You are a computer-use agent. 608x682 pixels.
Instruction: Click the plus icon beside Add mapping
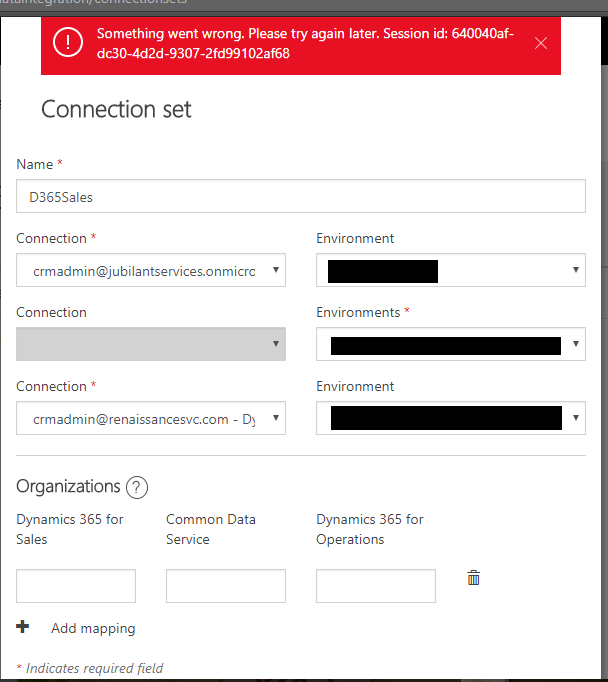tap(23, 627)
